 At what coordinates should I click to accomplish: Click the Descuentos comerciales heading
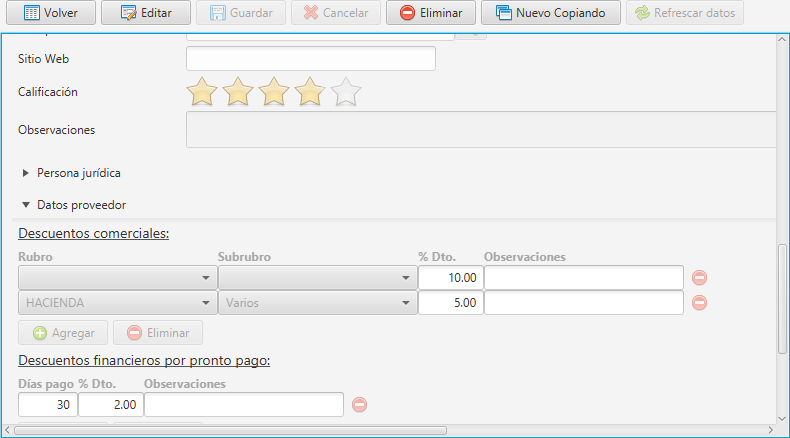coord(94,234)
